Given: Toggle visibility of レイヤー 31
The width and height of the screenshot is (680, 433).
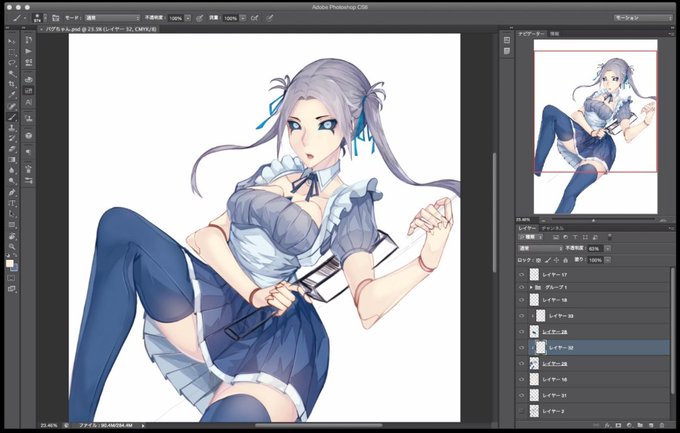Looking at the screenshot, I should (522, 395).
